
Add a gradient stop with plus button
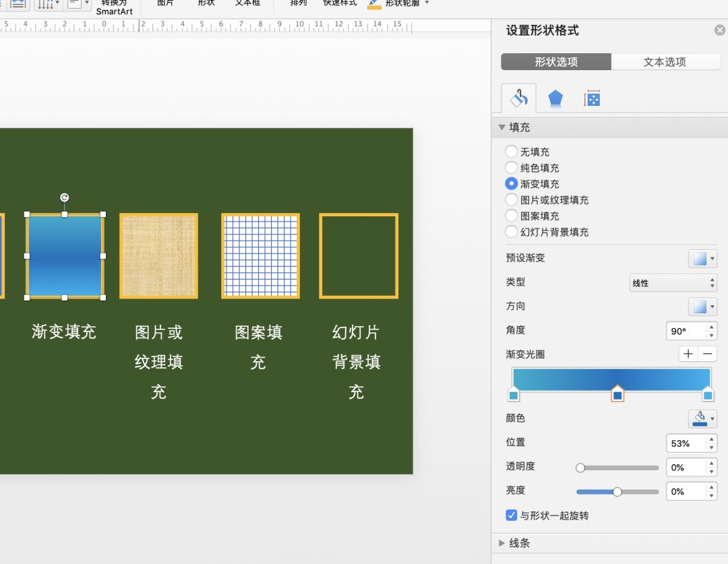[x=688, y=354]
